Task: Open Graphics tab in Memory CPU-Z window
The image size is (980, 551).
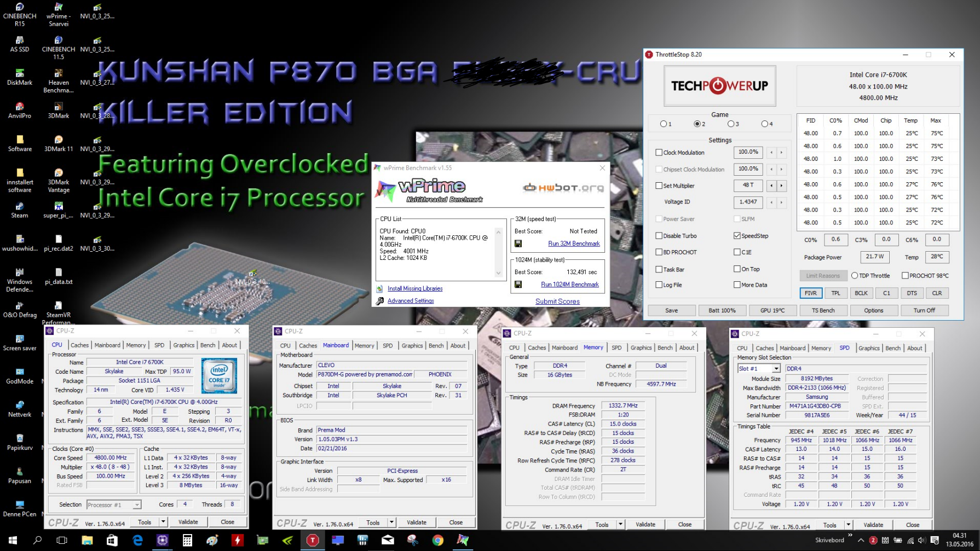Action: [641, 348]
